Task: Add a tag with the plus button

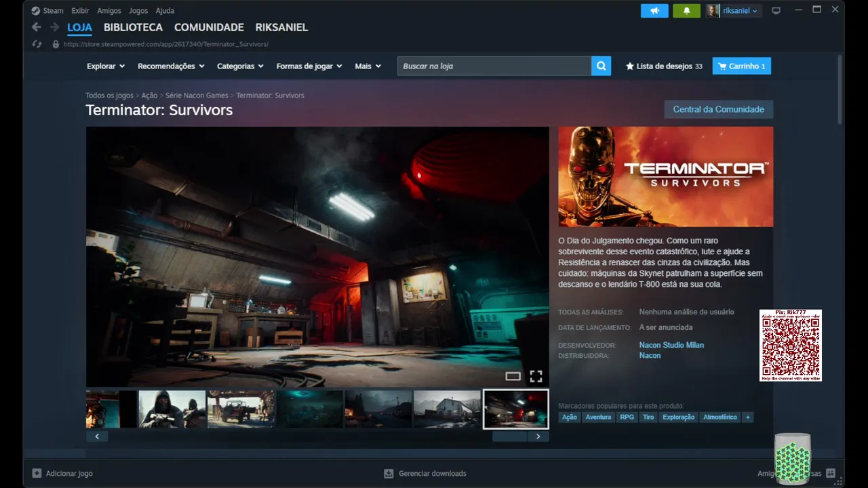Action: click(x=748, y=418)
